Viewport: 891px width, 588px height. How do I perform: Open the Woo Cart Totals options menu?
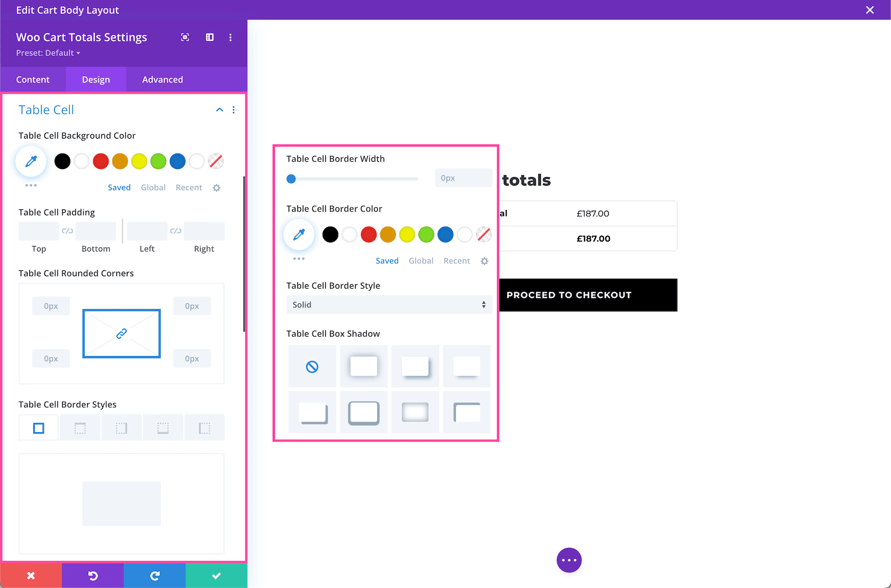click(x=230, y=37)
